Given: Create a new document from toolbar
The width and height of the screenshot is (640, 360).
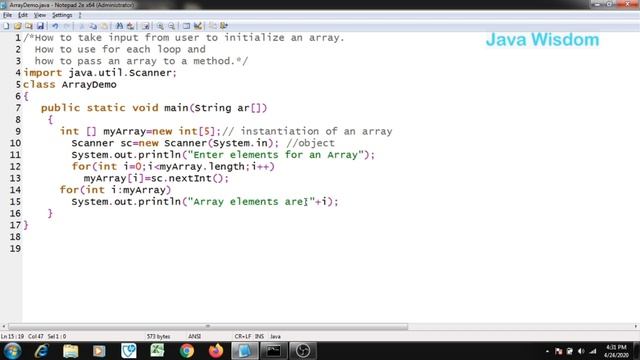Looking at the screenshot, I should coord(7,26).
